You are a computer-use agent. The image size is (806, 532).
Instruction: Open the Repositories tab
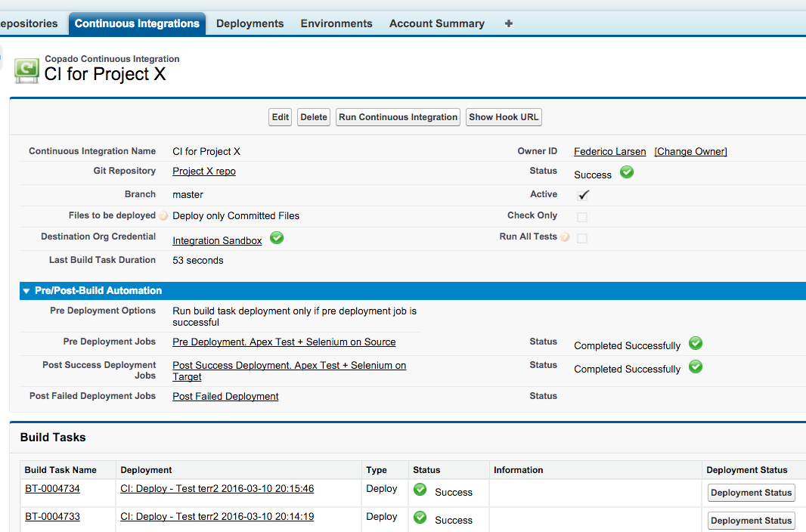[x=29, y=23]
